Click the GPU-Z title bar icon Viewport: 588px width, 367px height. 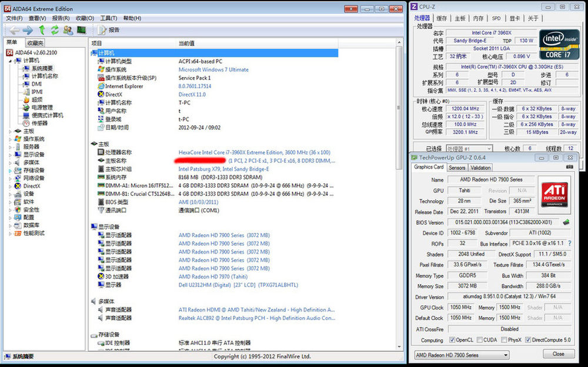415,158
